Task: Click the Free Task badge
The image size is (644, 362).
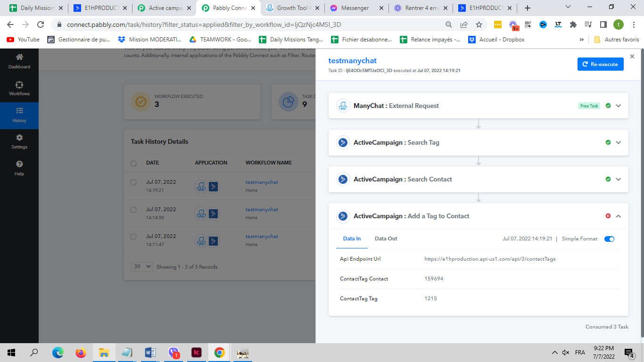Action: tap(589, 106)
